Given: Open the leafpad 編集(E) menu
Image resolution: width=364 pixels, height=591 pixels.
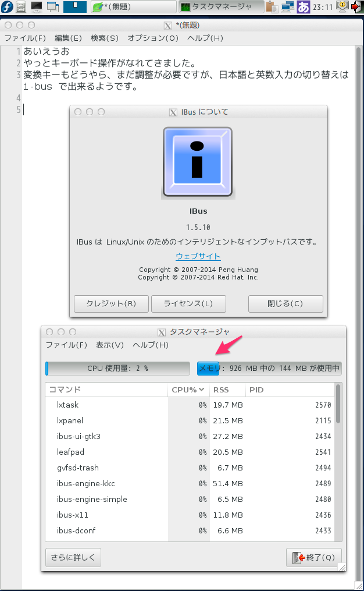Looking at the screenshot, I should pos(68,38).
